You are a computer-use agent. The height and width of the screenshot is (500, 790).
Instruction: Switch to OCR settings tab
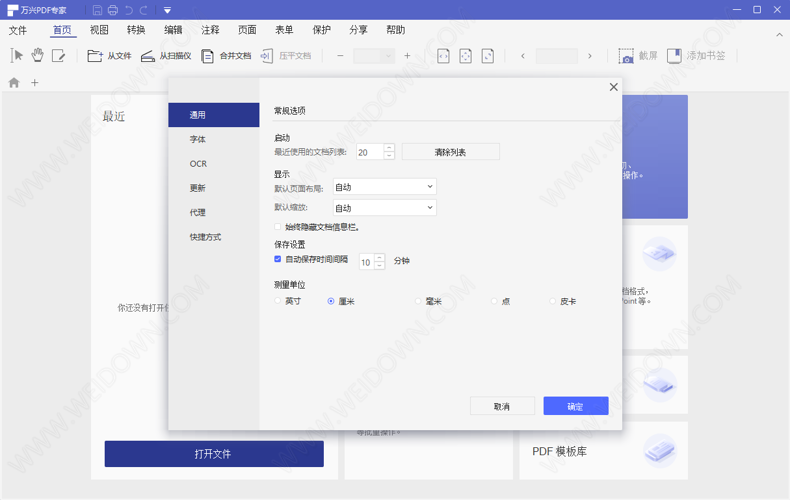point(198,164)
